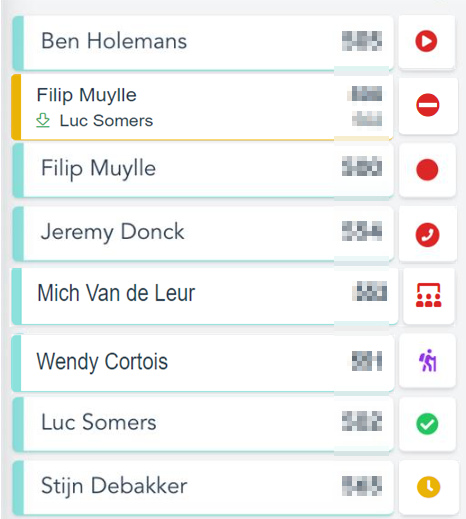Select the Ben Holemans contact card

203,43
